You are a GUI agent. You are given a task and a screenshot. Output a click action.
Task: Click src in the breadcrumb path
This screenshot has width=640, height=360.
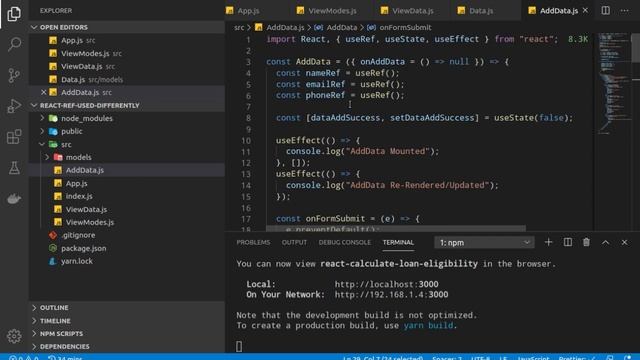tap(239, 27)
